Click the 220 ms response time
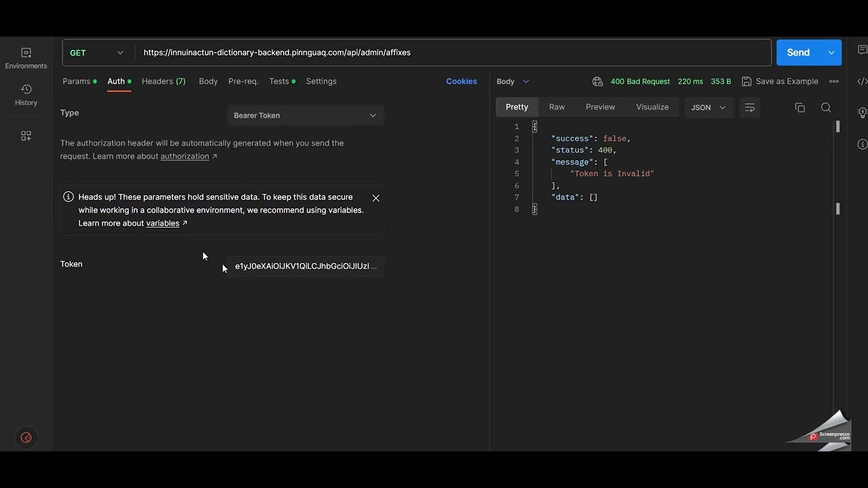This screenshot has height=488, width=868. click(690, 81)
